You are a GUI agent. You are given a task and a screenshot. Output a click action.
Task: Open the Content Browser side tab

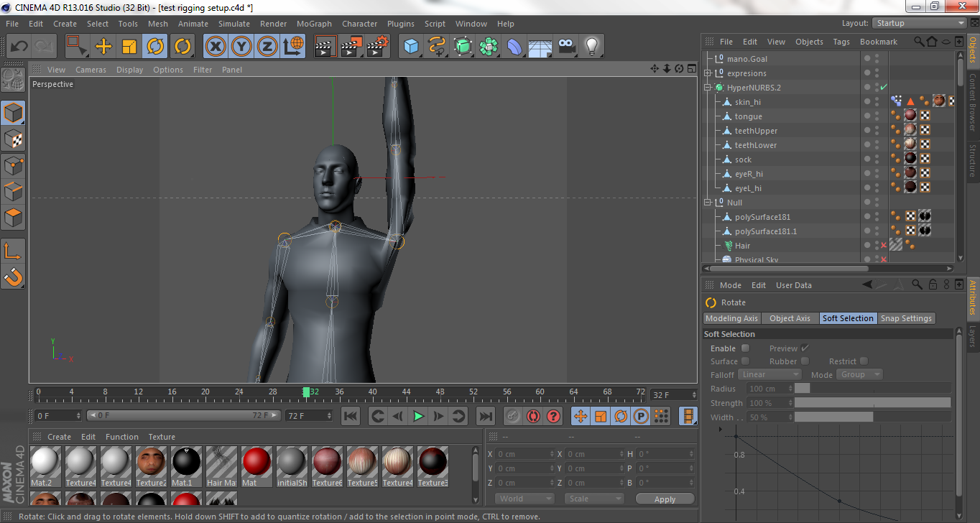974,102
